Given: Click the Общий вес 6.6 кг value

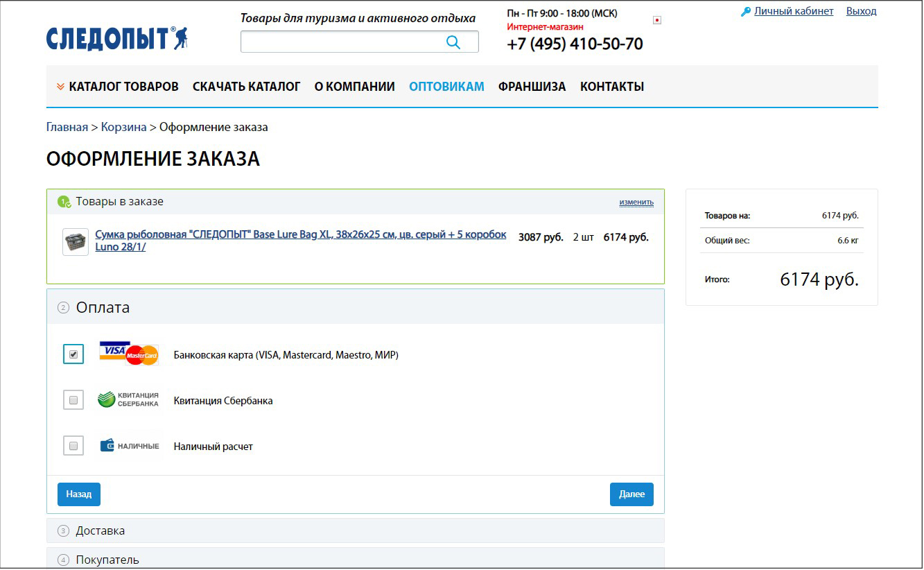Looking at the screenshot, I should (848, 241).
